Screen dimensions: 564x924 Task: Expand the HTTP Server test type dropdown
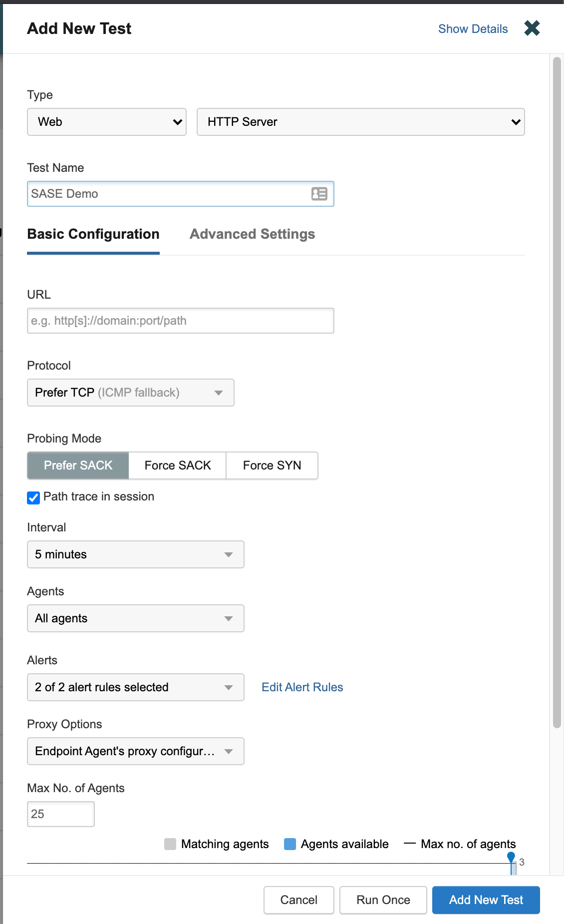[x=360, y=122]
